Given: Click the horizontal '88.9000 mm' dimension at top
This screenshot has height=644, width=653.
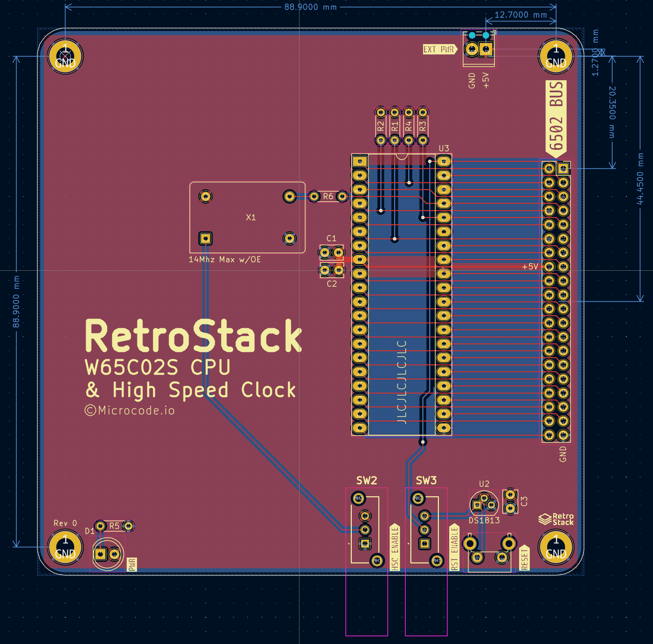Looking at the screenshot, I should [310, 7].
